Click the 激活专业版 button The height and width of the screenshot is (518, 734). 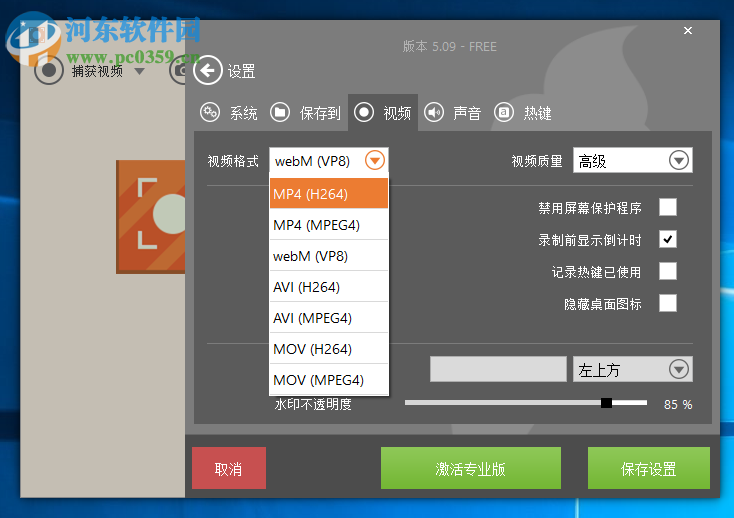point(471,468)
